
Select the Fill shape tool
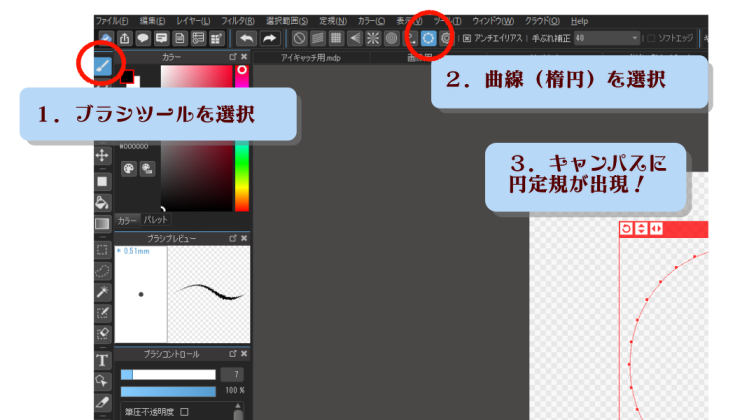coord(102,181)
